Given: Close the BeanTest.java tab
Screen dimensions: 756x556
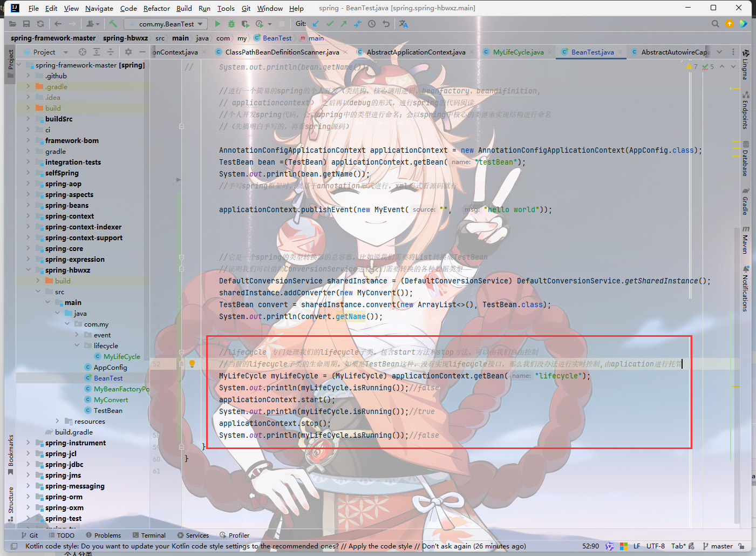Looking at the screenshot, I should [619, 52].
